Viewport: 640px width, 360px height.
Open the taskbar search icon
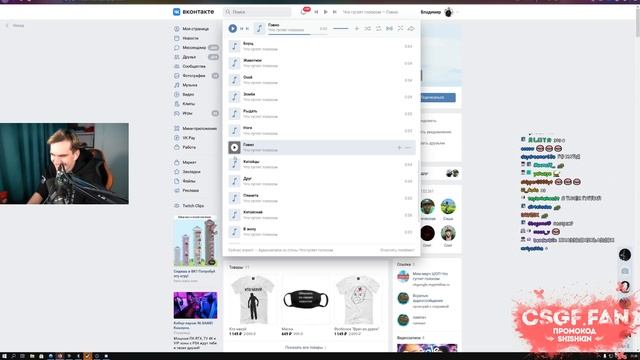coord(13,356)
